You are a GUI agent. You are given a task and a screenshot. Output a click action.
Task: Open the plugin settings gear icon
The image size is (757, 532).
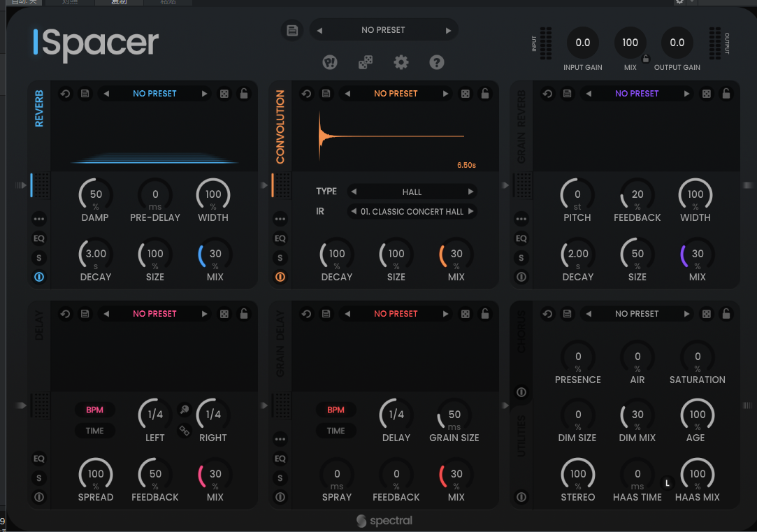pos(401,62)
